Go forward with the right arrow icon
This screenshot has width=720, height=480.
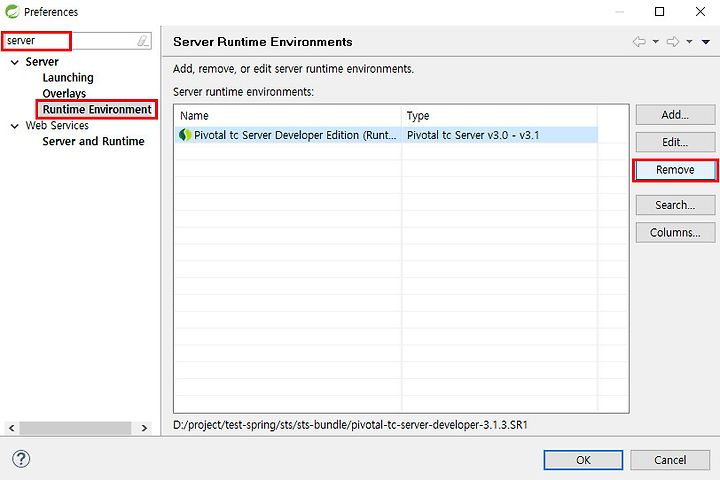(x=673, y=42)
